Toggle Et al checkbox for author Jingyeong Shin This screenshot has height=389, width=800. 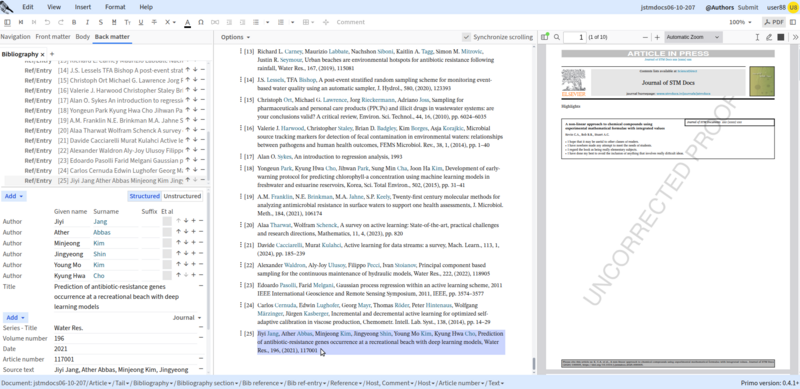(x=167, y=254)
